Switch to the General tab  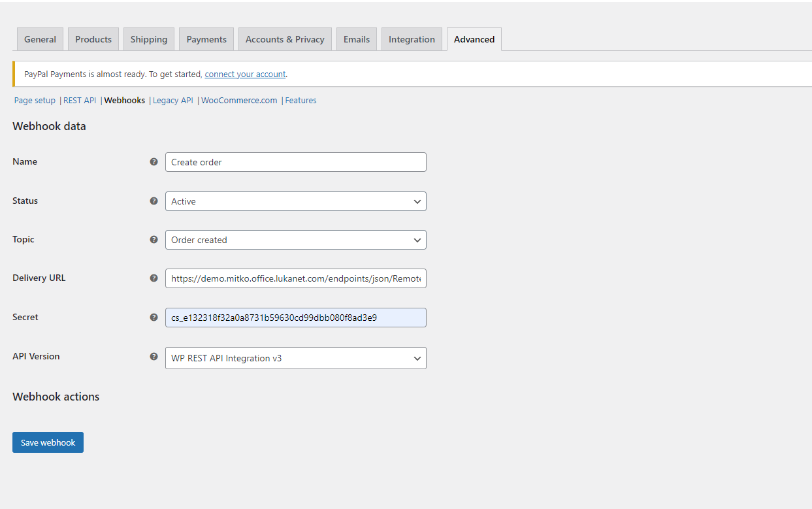click(40, 39)
